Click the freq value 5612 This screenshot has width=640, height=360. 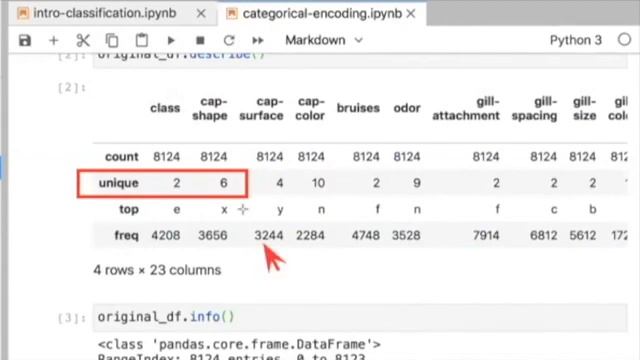(x=582, y=236)
